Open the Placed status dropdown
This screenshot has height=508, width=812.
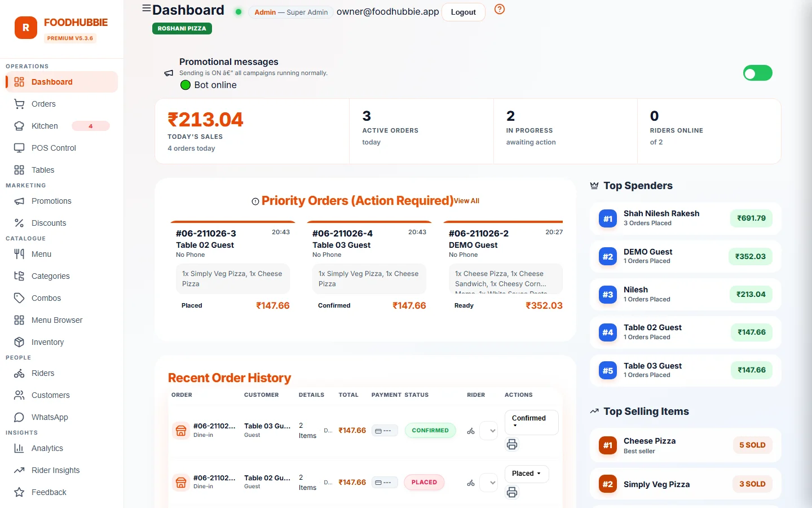[527, 474]
